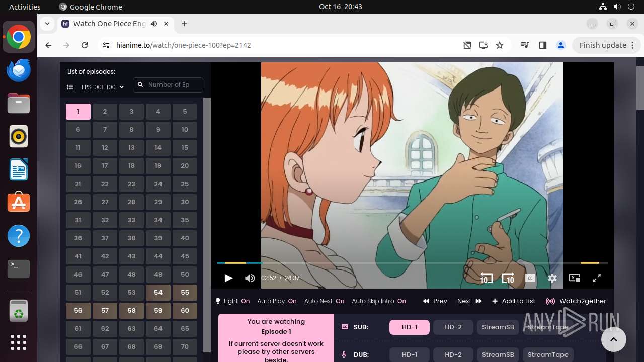644x362 pixels.
Task: Seek on video progress bar
Action: [x=412, y=263]
